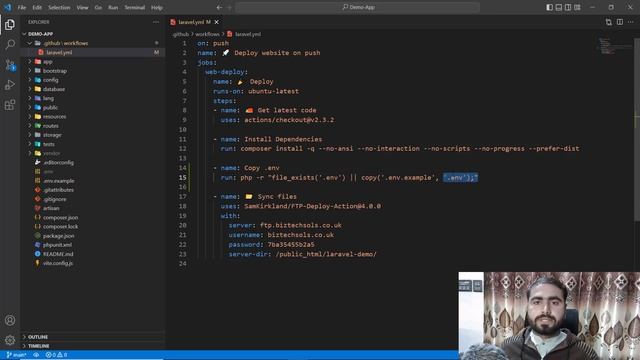The width and height of the screenshot is (640, 360).
Task: Open the Go menu
Action: point(98,7)
